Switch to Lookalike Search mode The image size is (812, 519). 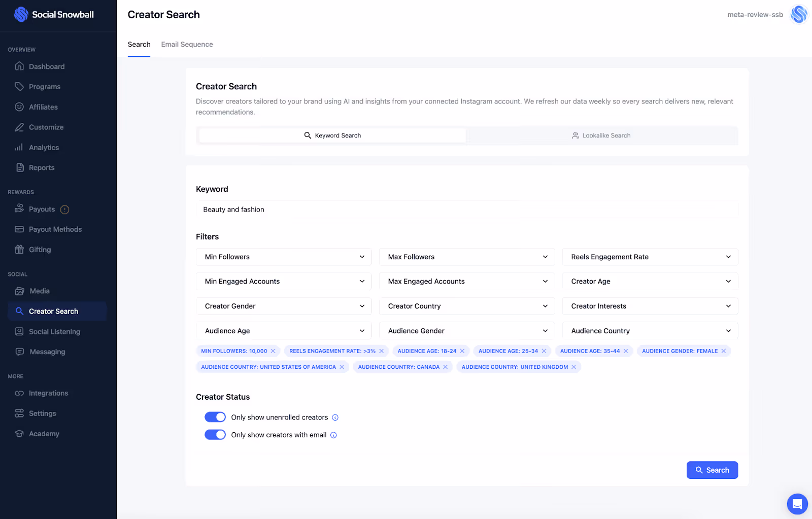point(601,135)
